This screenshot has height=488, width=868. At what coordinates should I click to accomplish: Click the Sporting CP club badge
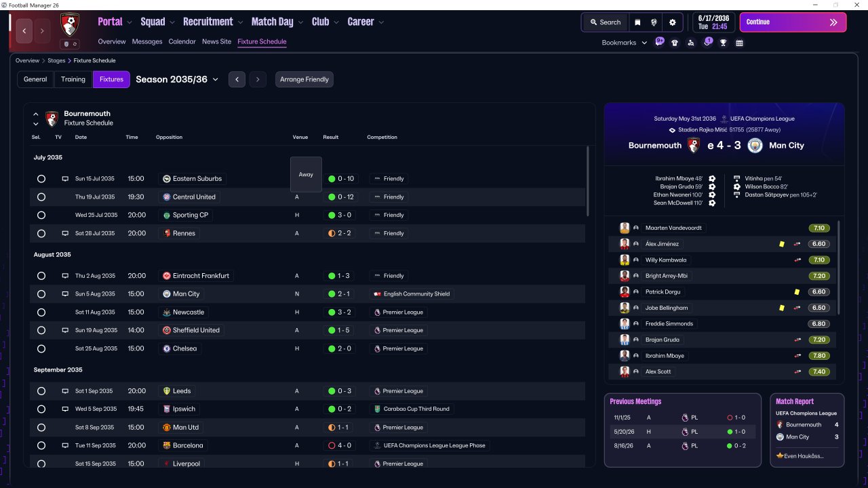167,215
